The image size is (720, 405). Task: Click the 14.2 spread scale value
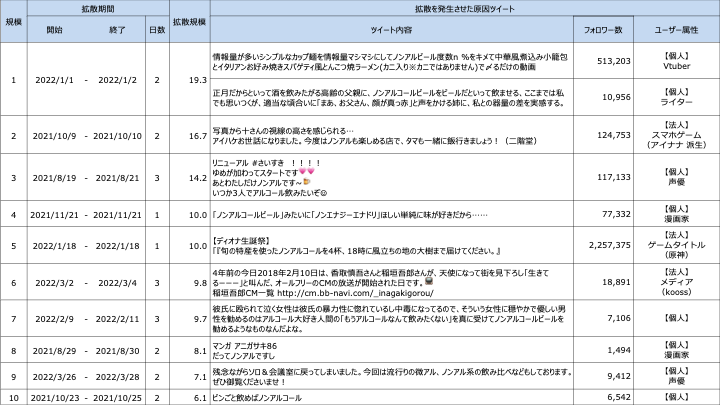click(198, 178)
